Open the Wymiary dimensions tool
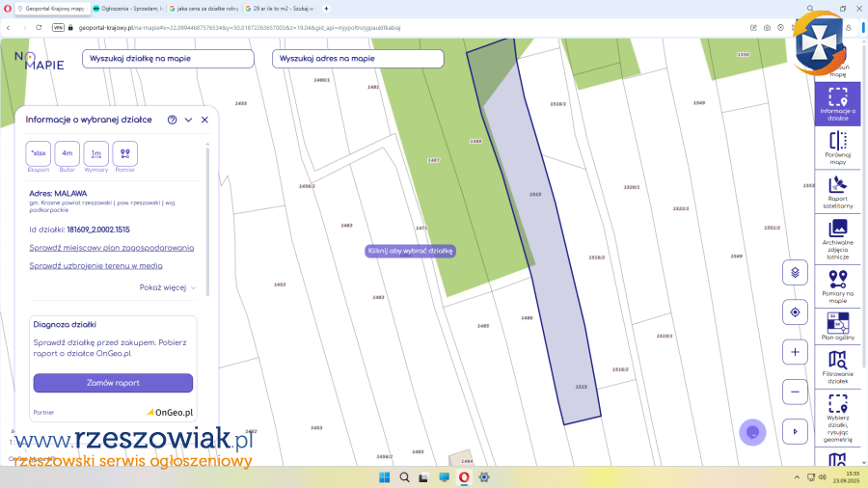 [96, 153]
